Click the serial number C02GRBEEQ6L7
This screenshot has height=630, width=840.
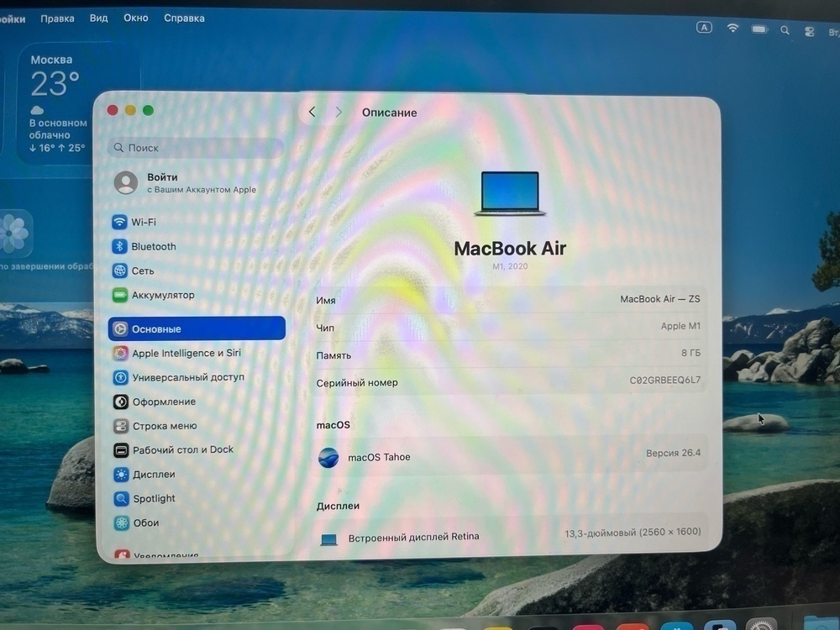pos(664,381)
